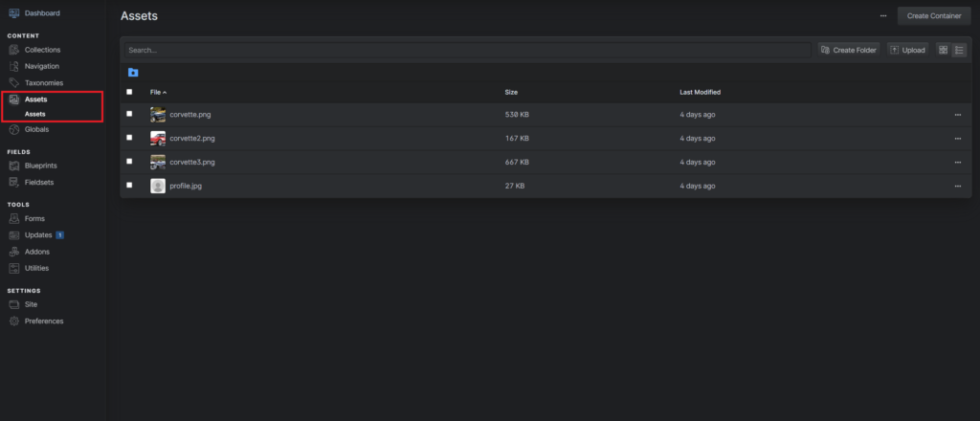Screen dimensions: 980x421
Task: Open the actions menu for corvette2.png
Action: [957, 139]
